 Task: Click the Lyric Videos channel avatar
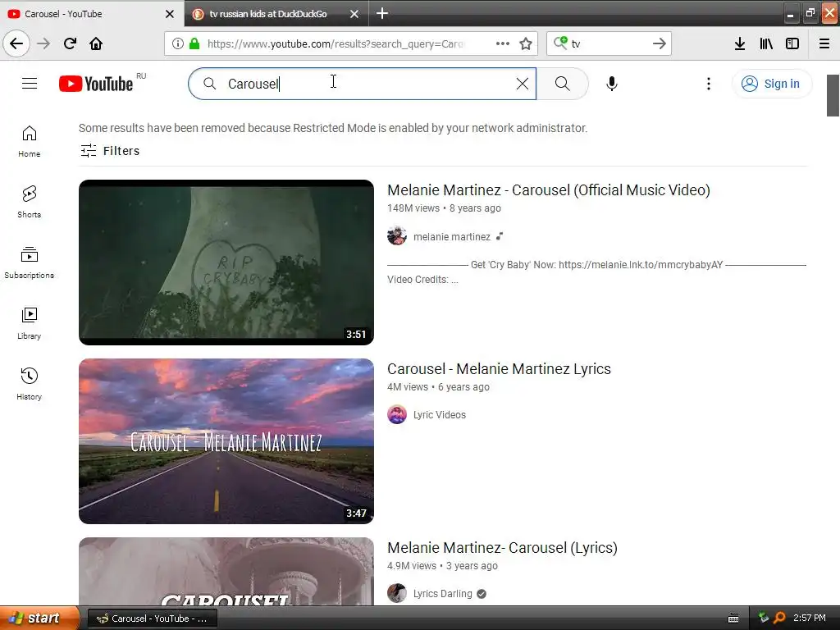point(397,414)
